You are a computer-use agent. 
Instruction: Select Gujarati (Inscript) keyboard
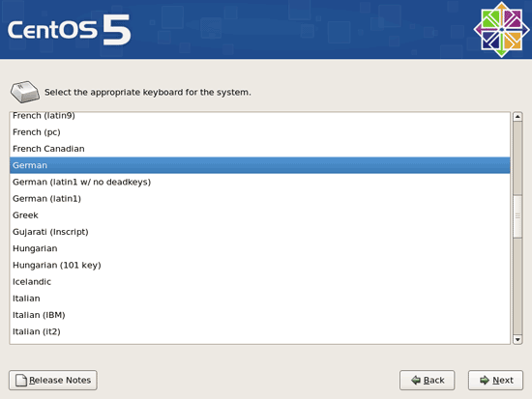(260, 232)
